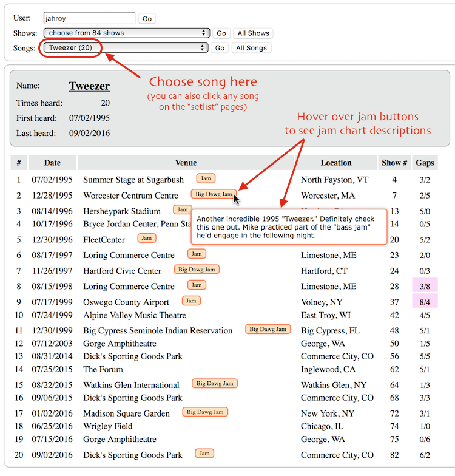This screenshot has width=455, height=476.
Task: Click Big Dawg Jam badge for Madison Square Garden
Action: click(205, 412)
